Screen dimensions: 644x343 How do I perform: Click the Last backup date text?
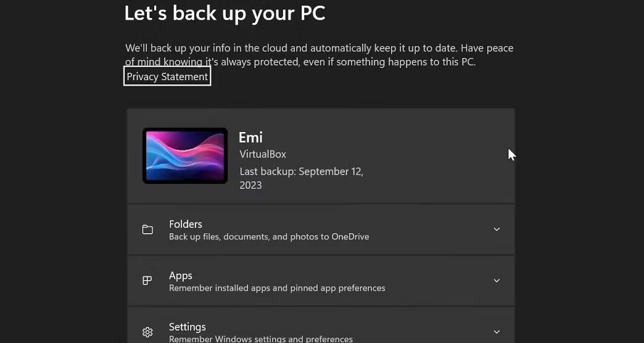pos(301,172)
